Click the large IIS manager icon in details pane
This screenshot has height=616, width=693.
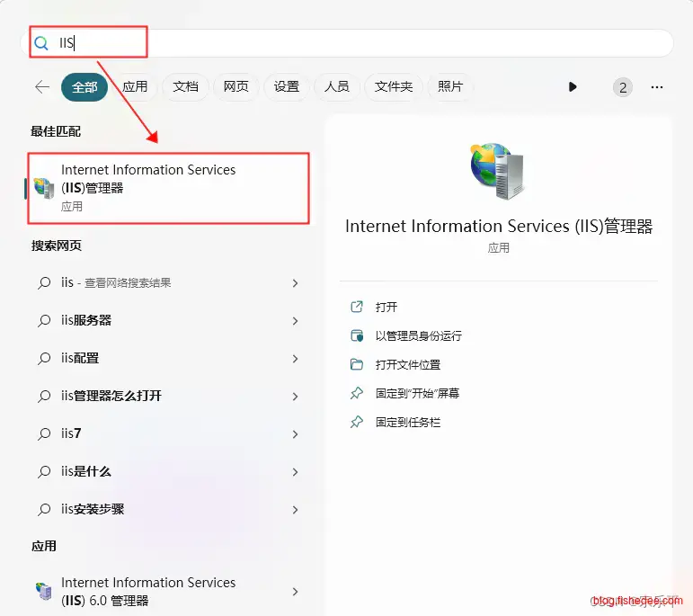pos(498,173)
